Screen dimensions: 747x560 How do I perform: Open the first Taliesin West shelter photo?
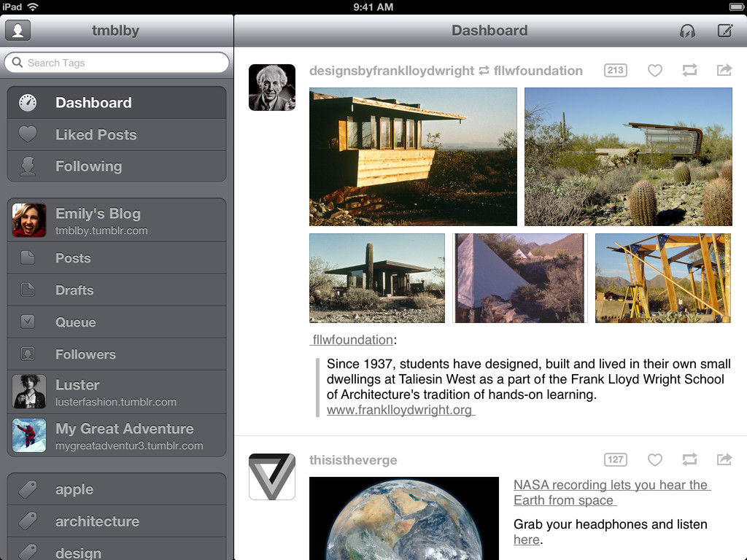coord(413,157)
